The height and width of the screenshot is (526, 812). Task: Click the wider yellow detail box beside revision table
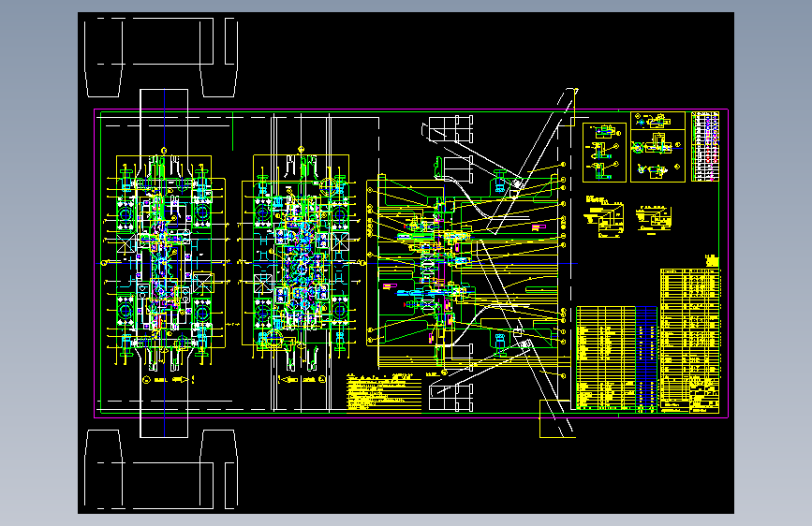657,147
